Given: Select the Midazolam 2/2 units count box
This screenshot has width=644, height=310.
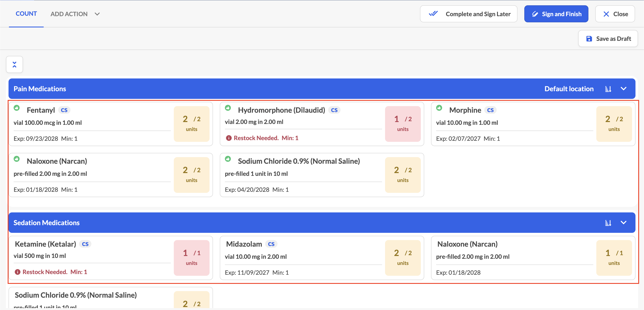Looking at the screenshot, I should (403, 258).
